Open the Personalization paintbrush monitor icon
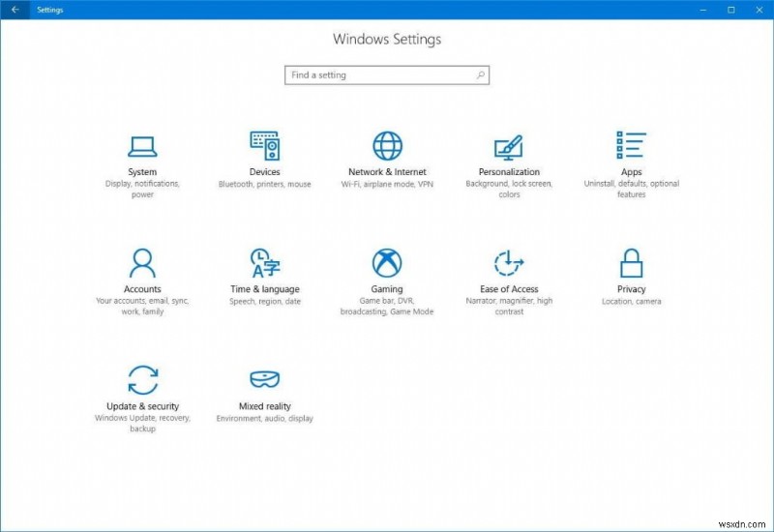The height and width of the screenshot is (532, 774). (509, 147)
